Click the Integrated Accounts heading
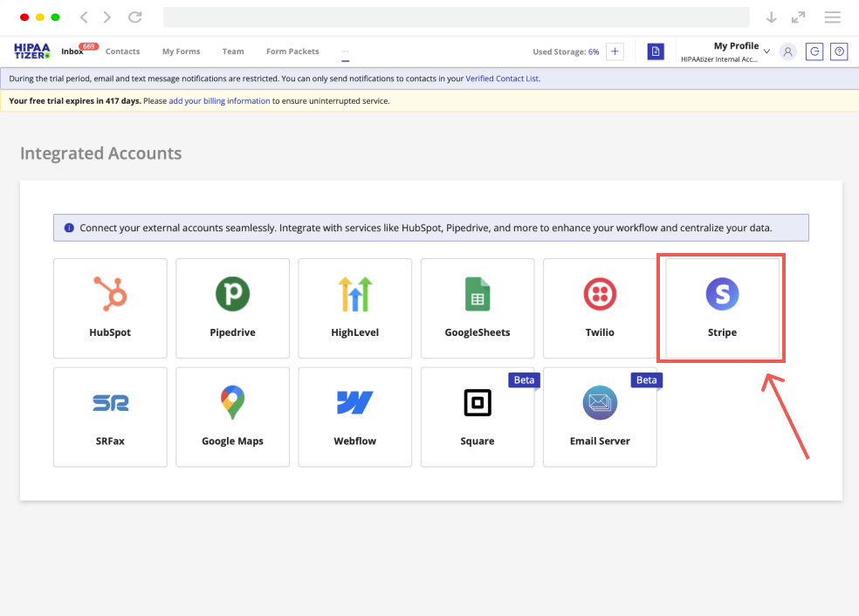 coord(100,154)
